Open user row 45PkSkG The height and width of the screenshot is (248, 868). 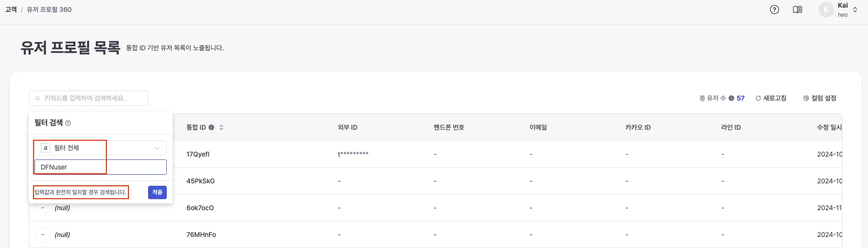coord(200,181)
